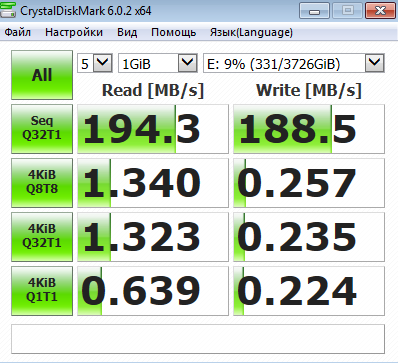The height and width of the screenshot is (363, 398).
Task: Start the 4KiB Q1T1 test
Action: coord(42,291)
